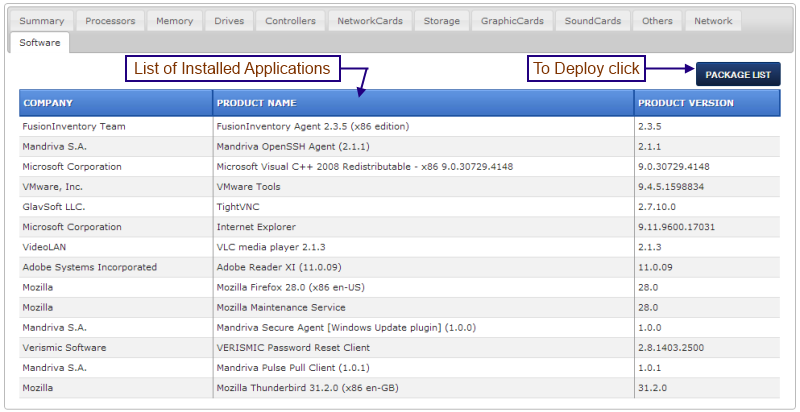Viewport: 800px width, 412px height.
Task: Open the Summary tab
Action: coord(41,21)
